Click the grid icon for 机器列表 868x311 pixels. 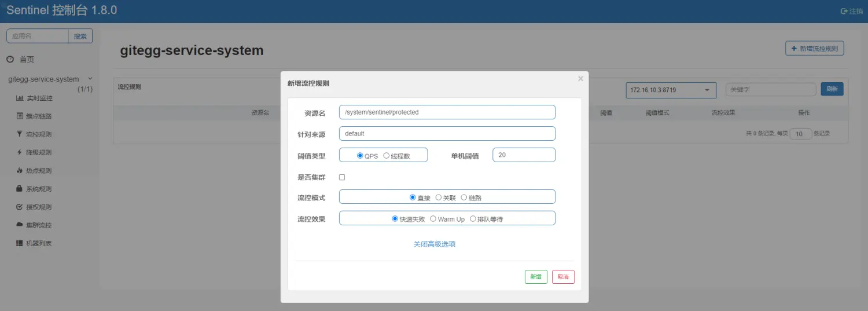pos(20,243)
